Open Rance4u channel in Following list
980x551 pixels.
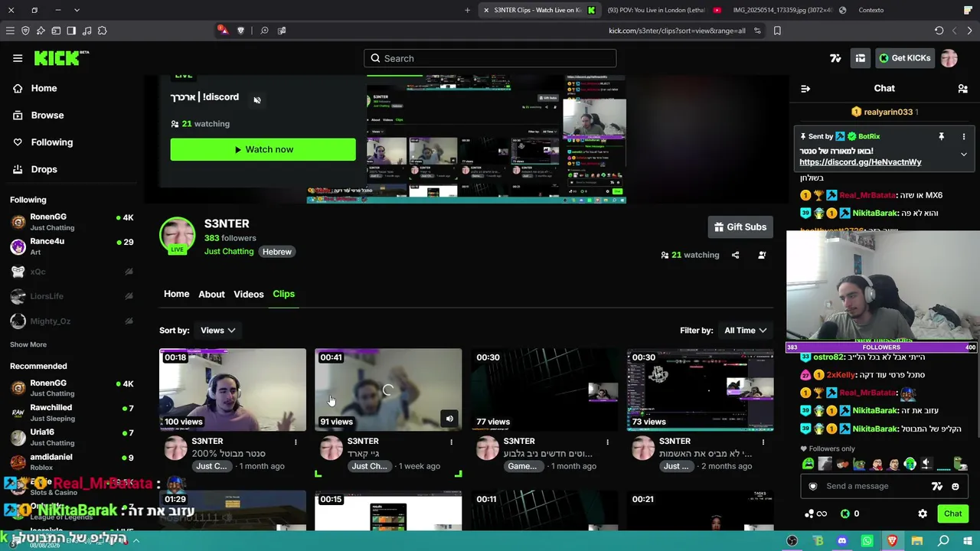pos(72,246)
